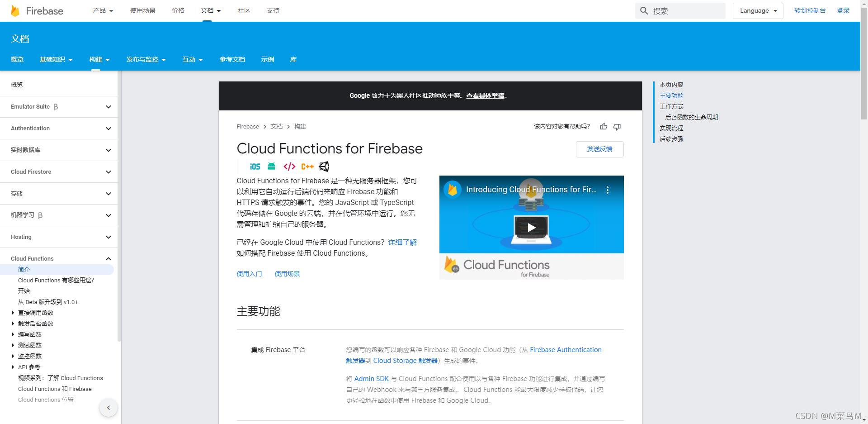Open the video more options menu
This screenshot has width=868, height=424.
point(608,190)
